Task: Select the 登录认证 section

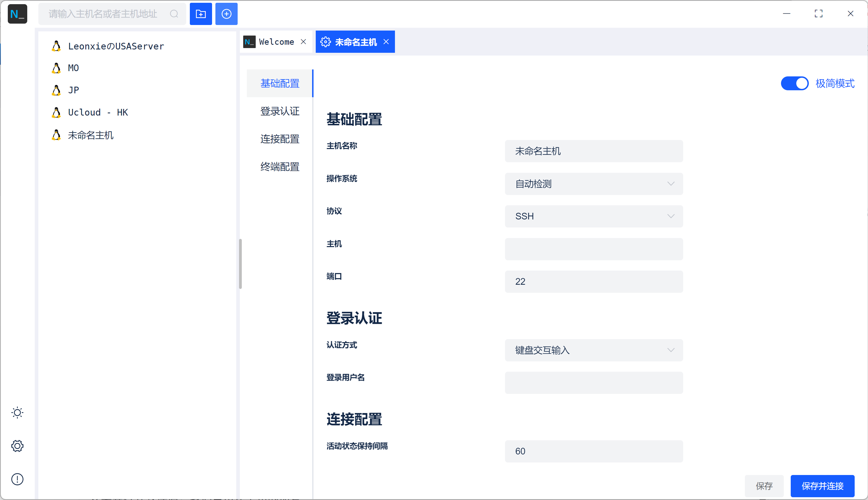Action: pyautogui.click(x=280, y=111)
